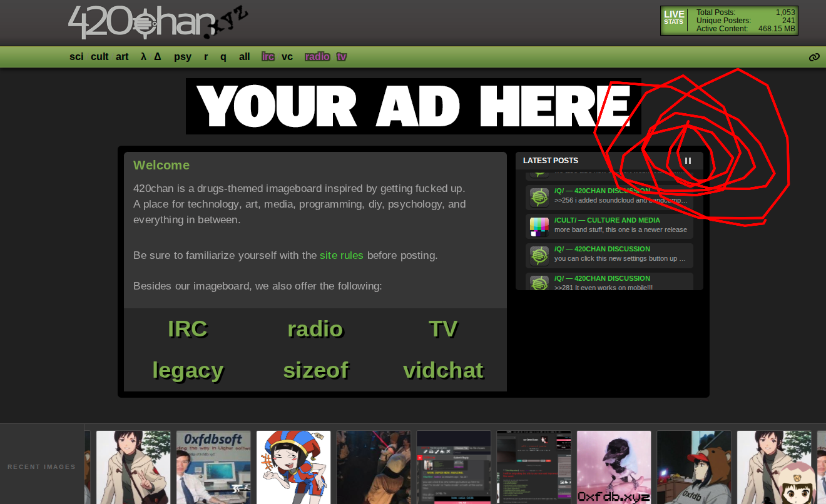Click the 'Welcome' heading
Screen dimensions: 826x504
tap(161, 165)
